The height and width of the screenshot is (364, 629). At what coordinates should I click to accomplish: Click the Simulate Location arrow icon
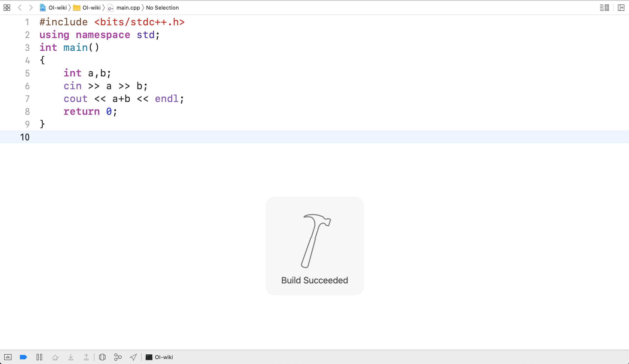(x=133, y=357)
